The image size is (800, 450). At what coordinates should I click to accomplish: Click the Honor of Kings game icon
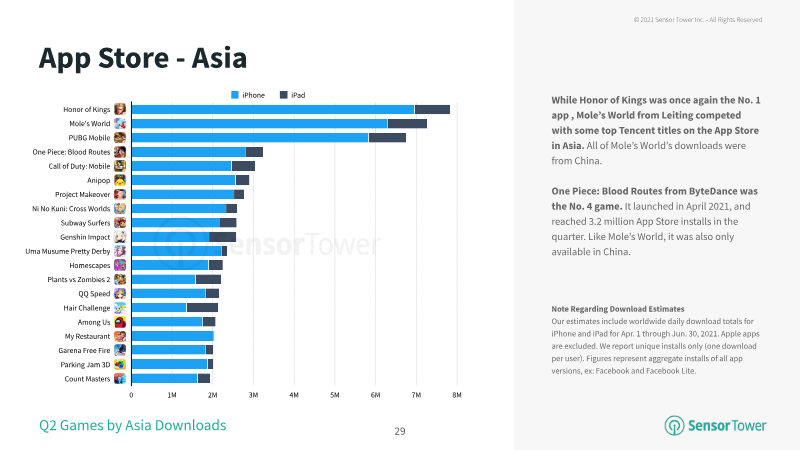tap(120, 109)
